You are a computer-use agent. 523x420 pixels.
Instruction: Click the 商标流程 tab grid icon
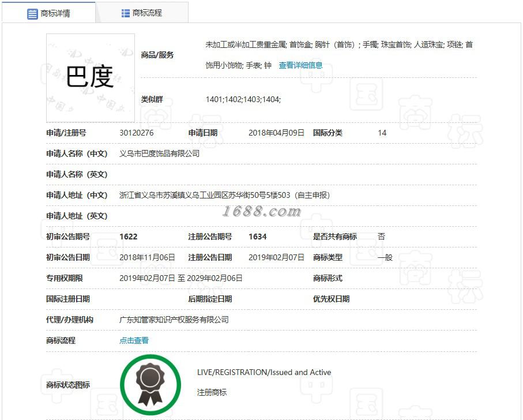(x=125, y=13)
